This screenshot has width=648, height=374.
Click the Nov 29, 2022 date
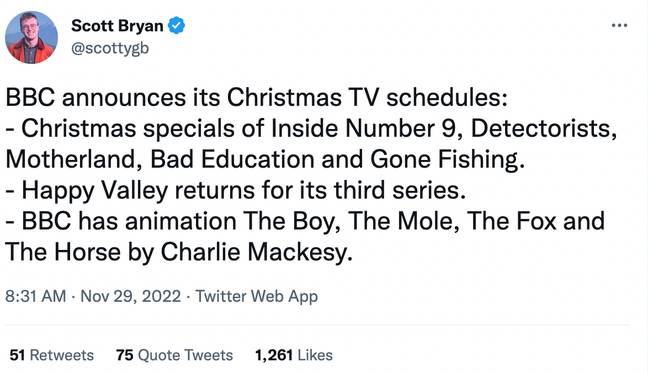(x=131, y=296)
